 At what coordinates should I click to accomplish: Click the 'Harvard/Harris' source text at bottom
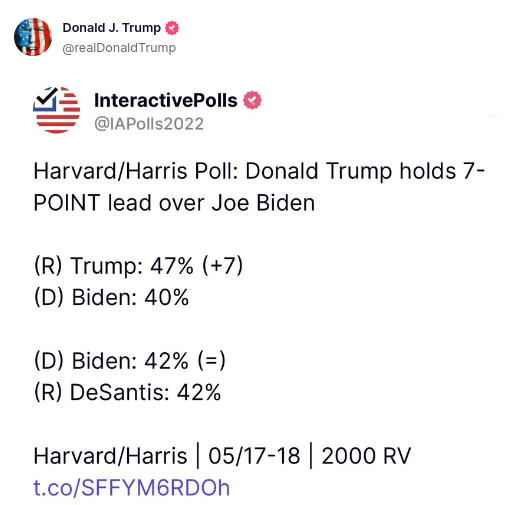click(x=110, y=456)
